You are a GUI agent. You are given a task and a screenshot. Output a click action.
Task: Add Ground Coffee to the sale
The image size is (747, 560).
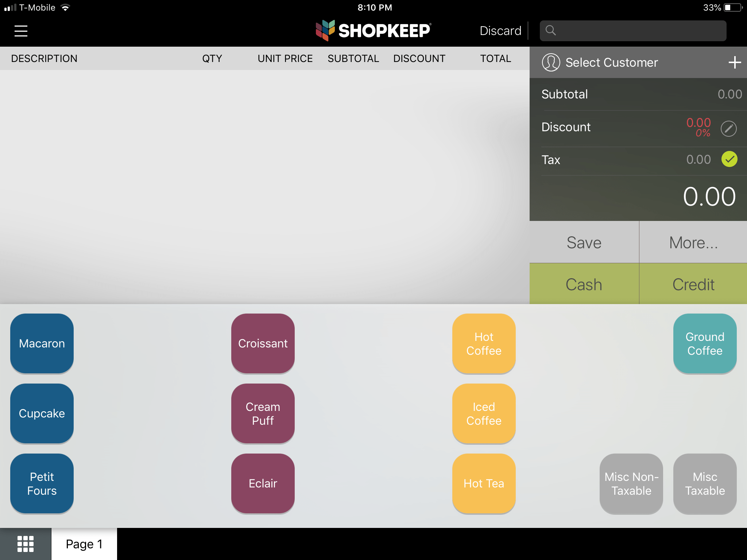point(705,343)
